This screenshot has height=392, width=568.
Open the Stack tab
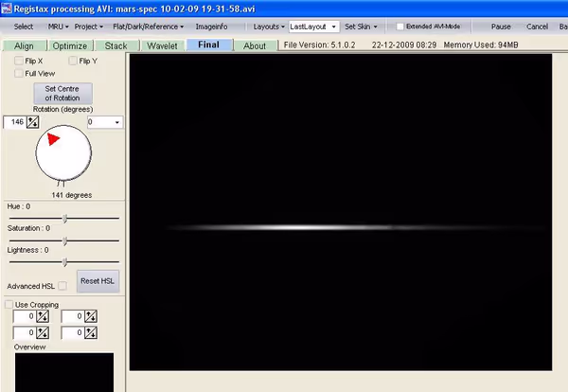(116, 45)
